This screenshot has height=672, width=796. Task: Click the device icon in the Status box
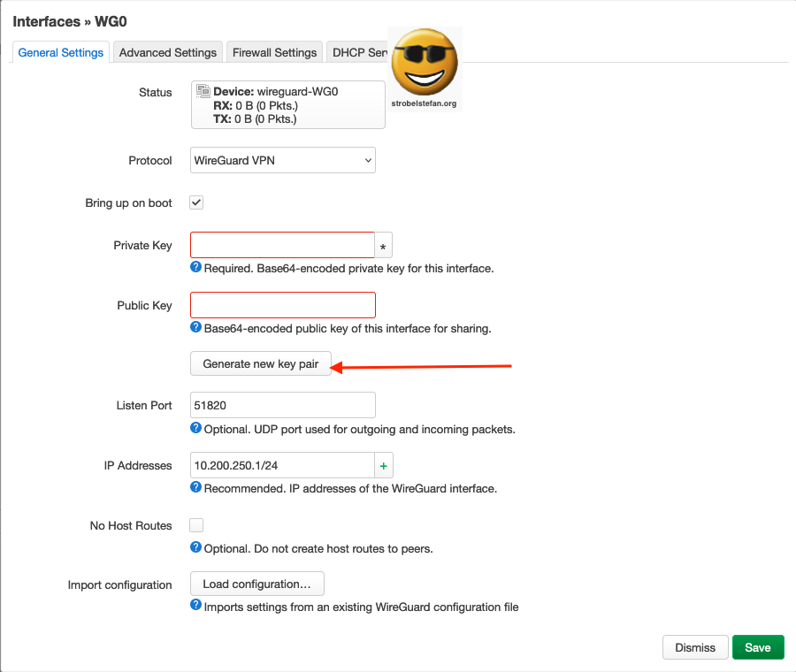202,89
